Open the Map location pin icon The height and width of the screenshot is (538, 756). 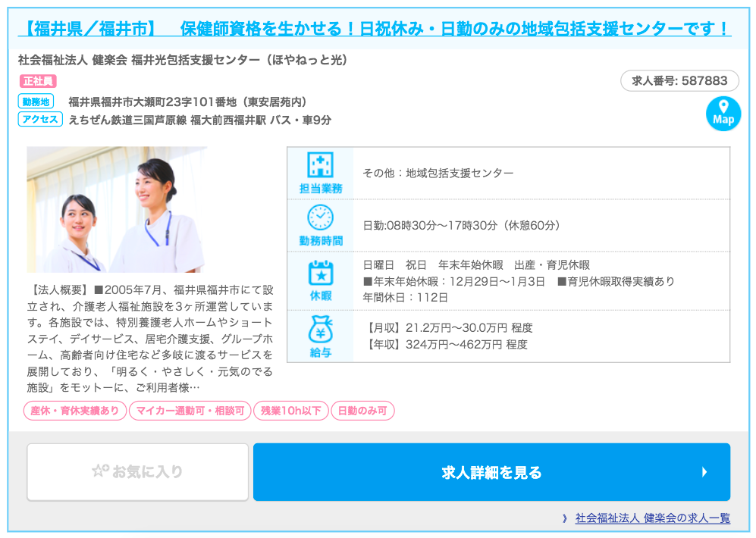point(723,113)
